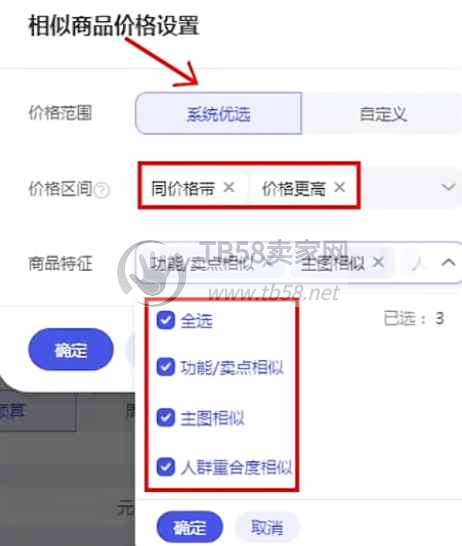Screen dimensions: 462x546
Task: Uncheck the 主图相似 checkbox
Action: 165,418
